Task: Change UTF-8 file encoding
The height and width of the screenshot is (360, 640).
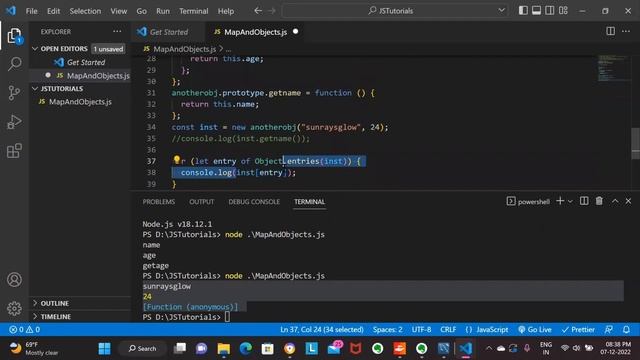Action: pyautogui.click(x=421, y=329)
